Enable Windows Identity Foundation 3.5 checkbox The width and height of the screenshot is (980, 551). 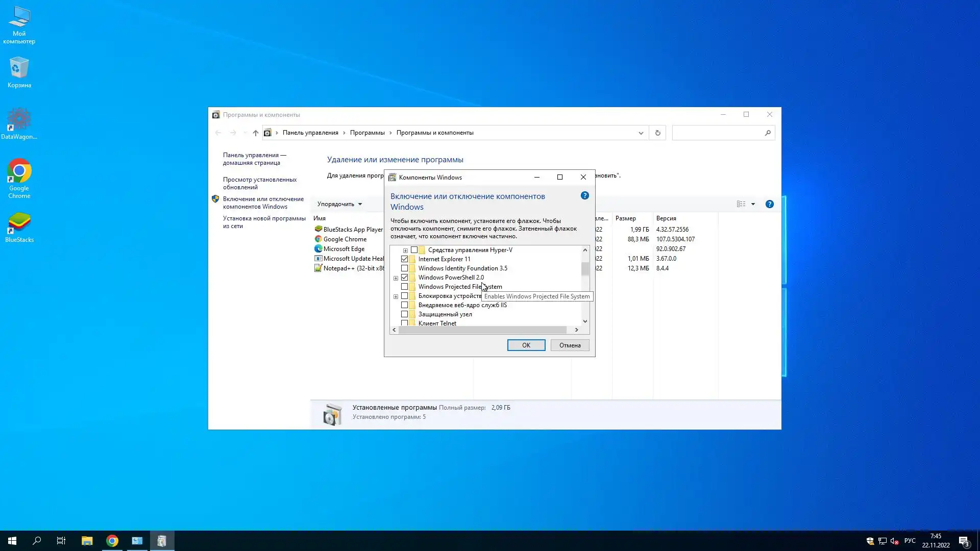405,268
